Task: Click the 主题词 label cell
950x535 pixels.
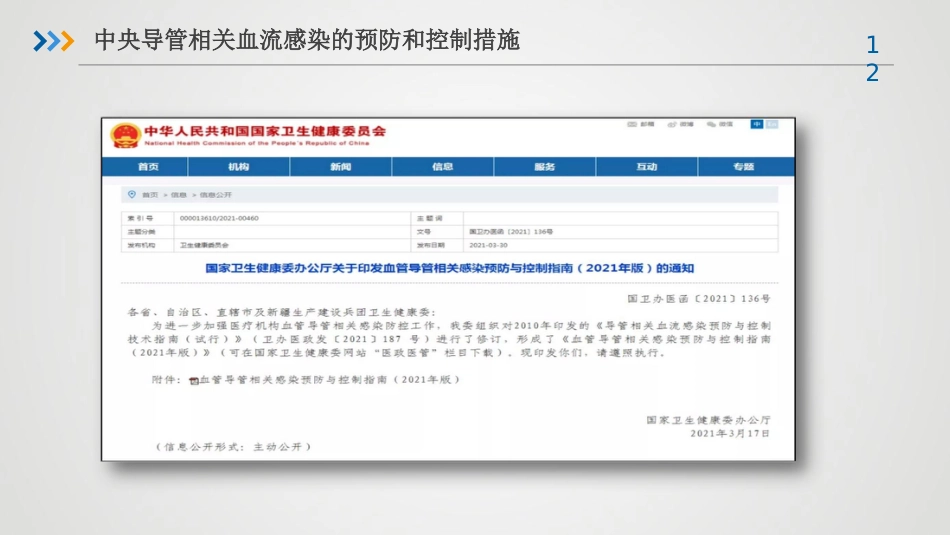Action: tap(437, 218)
